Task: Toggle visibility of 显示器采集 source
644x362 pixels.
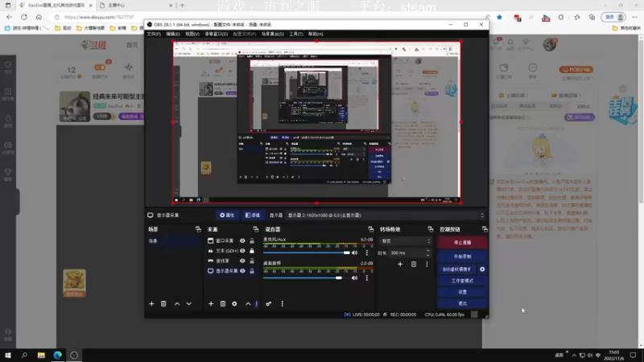Action: 242,271
